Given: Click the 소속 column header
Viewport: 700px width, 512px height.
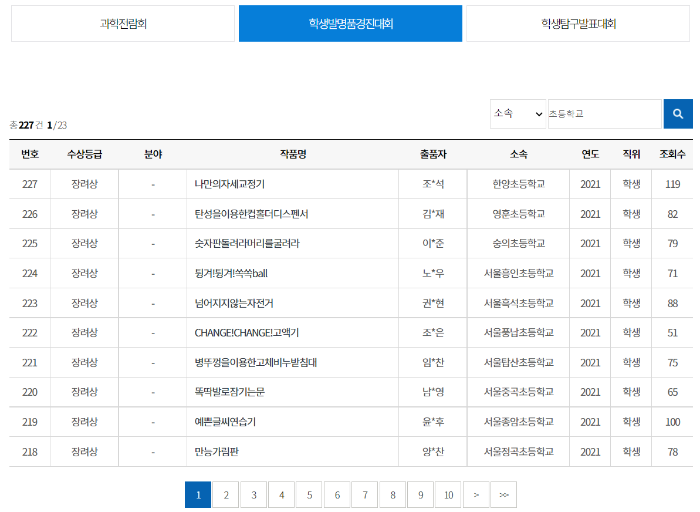Looking at the screenshot, I should coord(518,154).
